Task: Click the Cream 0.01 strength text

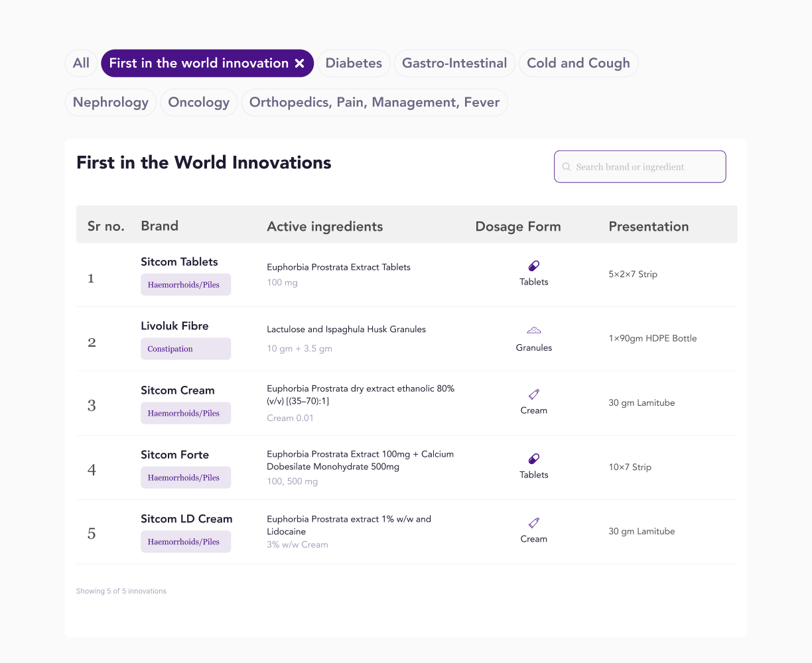Action: [290, 418]
